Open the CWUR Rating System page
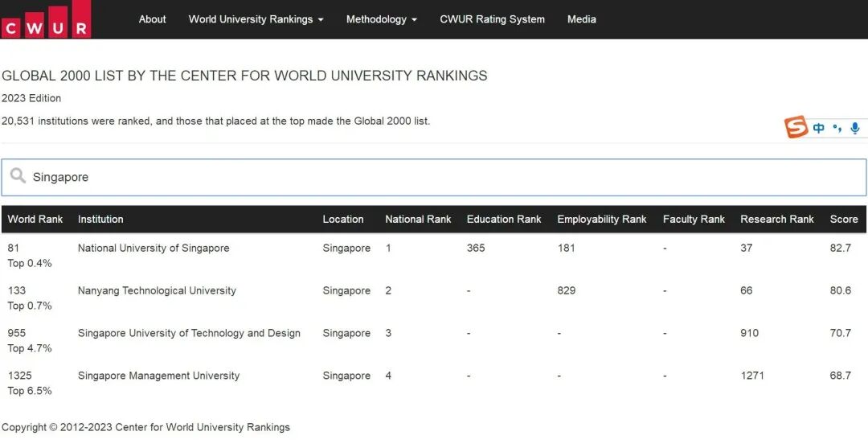868x448 pixels. pyautogui.click(x=492, y=19)
